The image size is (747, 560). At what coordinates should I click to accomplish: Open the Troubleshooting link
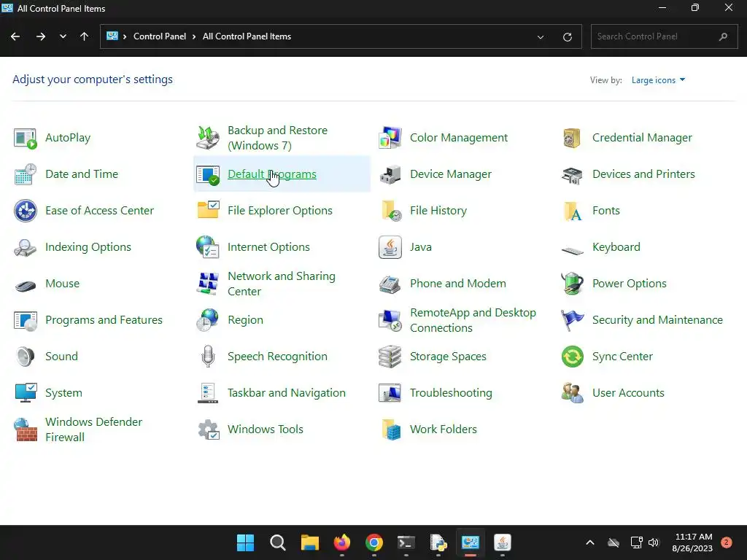451,393
